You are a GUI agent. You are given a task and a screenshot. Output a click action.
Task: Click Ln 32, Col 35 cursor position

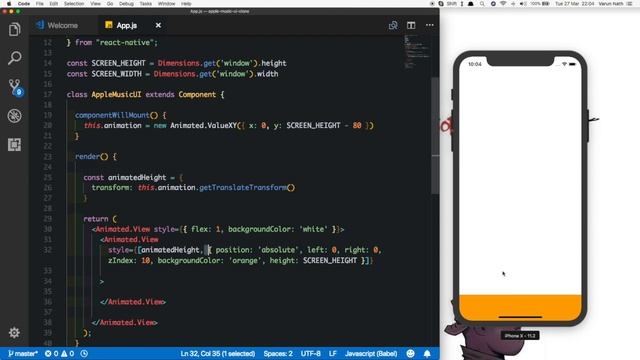218,353
